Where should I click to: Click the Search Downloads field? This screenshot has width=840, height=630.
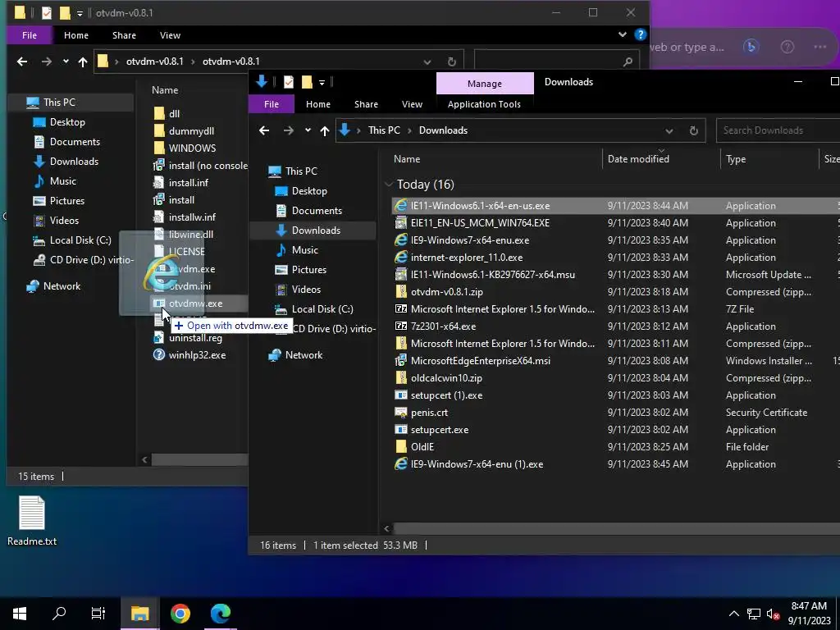[x=778, y=130]
